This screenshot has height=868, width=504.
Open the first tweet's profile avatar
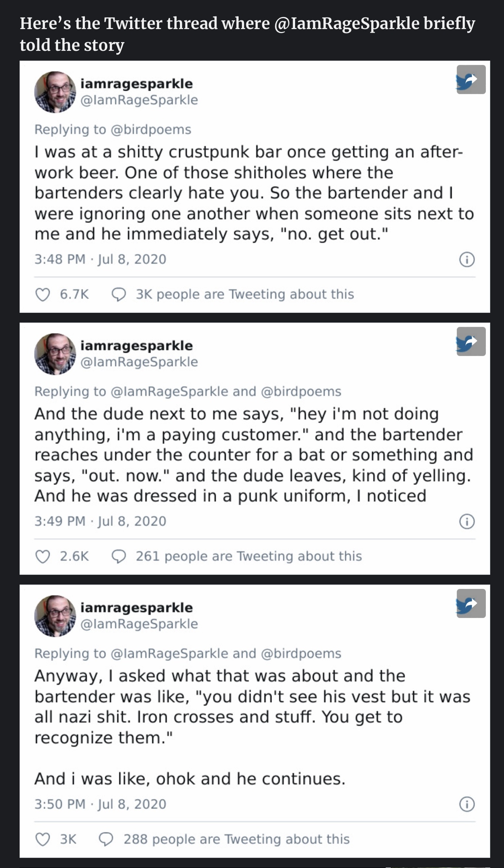pyautogui.click(x=55, y=92)
